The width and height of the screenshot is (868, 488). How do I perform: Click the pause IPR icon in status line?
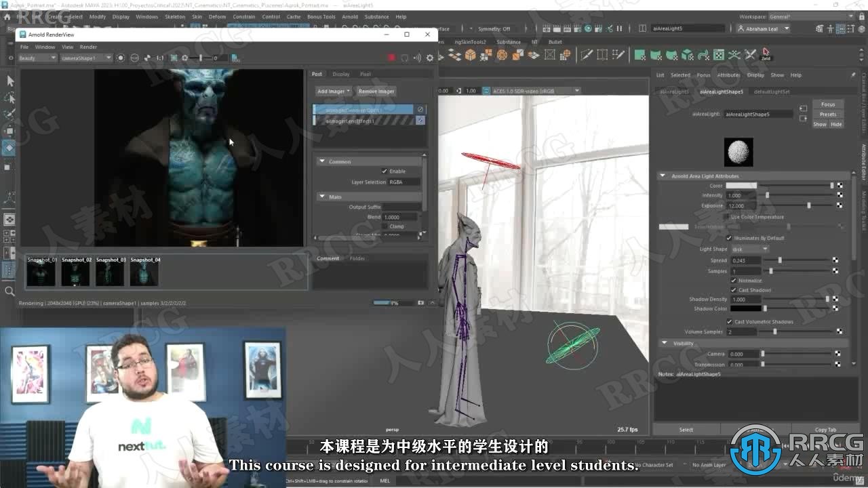pyautogui.click(x=619, y=28)
